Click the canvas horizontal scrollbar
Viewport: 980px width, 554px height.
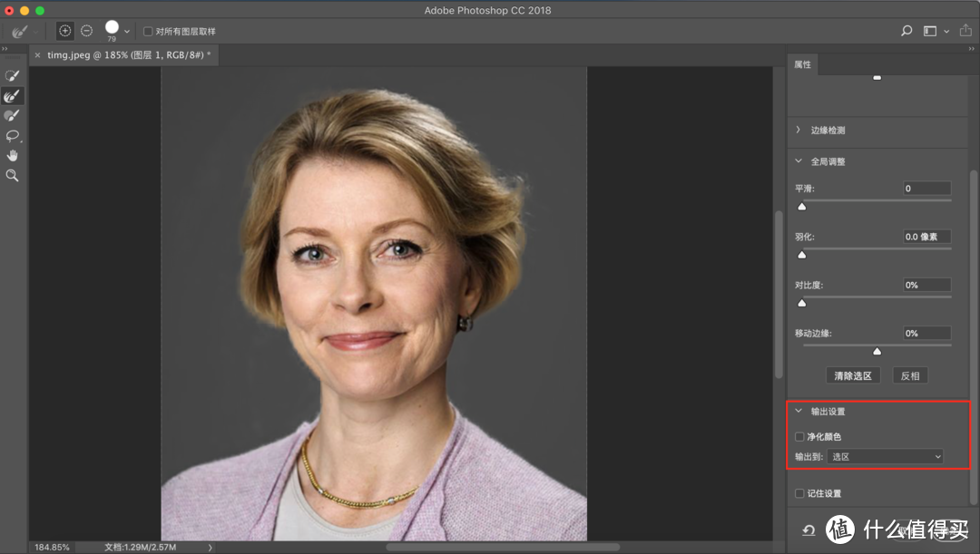[x=503, y=547]
